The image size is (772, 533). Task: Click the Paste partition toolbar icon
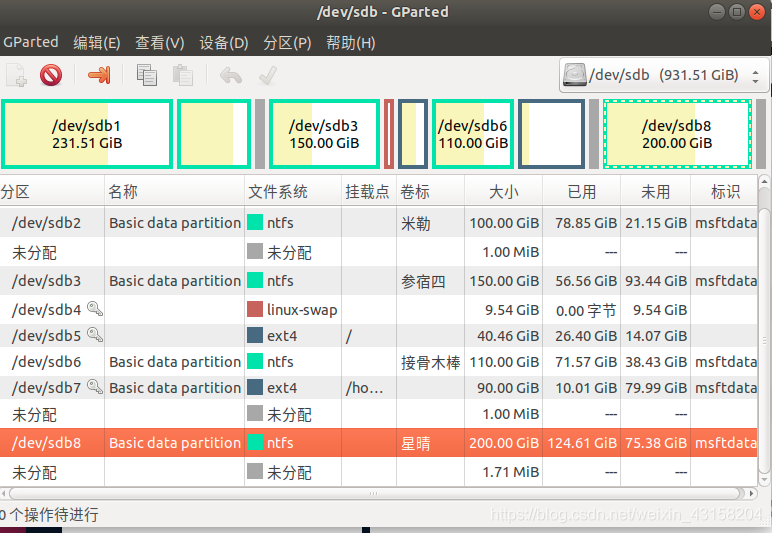[x=183, y=75]
